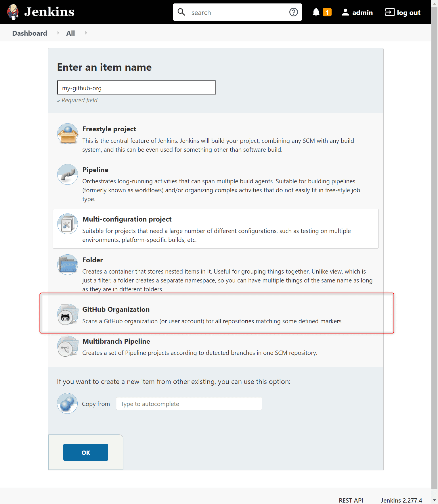Image resolution: width=438 pixels, height=504 pixels.
Task: Click the Jenkins butler logo icon
Action: click(13, 12)
